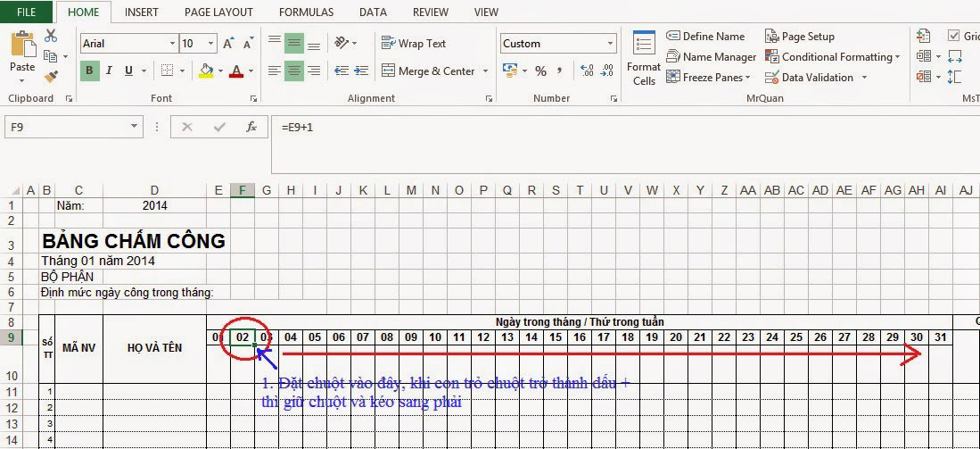Click the Accounting number format icon

[x=510, y=71]
